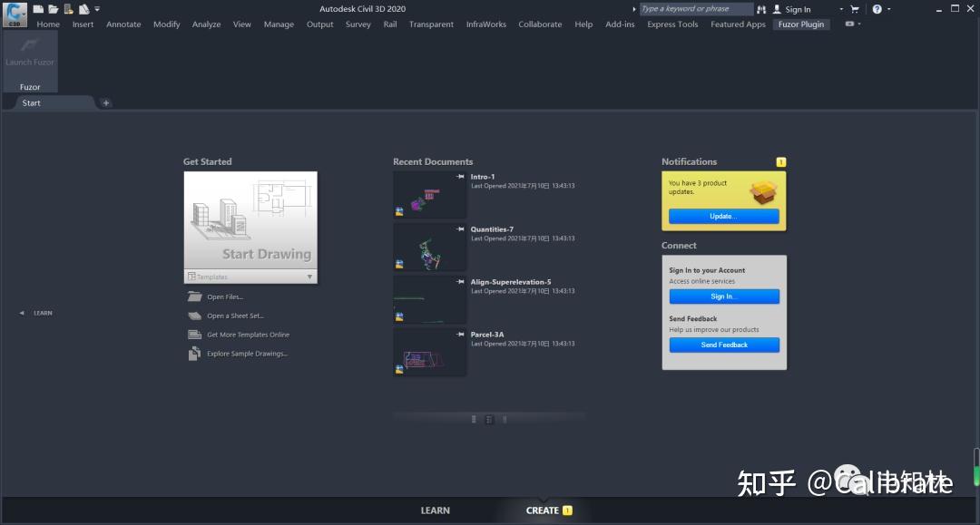The image size is (980, 525).
Task: Open the Annotate ribbon tab
Action: (x=123, y=24)
